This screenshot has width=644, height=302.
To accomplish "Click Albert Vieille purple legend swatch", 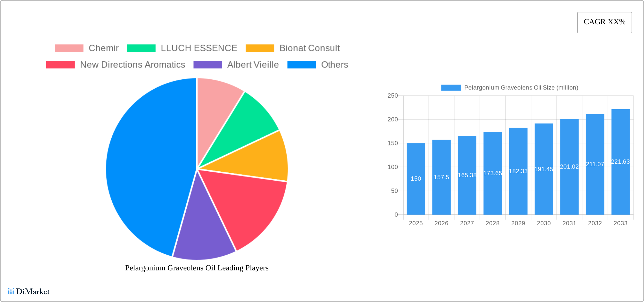I will tap(208, 65).
